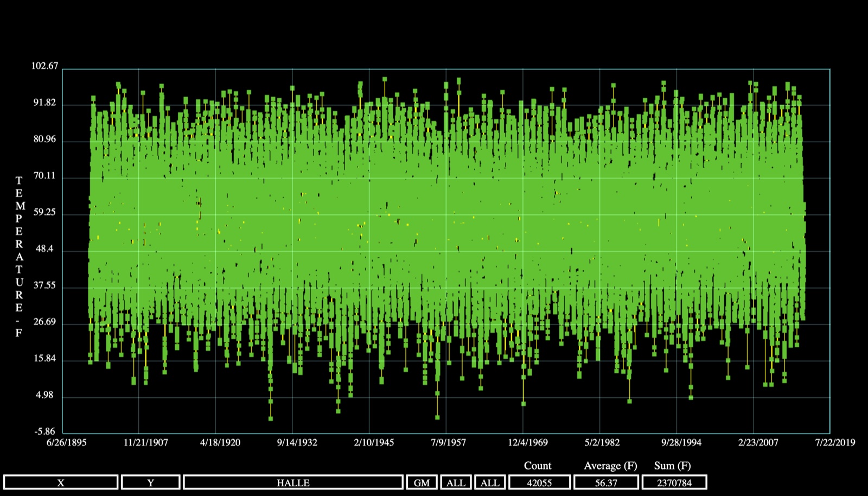Click the 11/21/1907 date label
Image resolution: width=868 pixels, height=496 pixels.
tap(146, 442)
